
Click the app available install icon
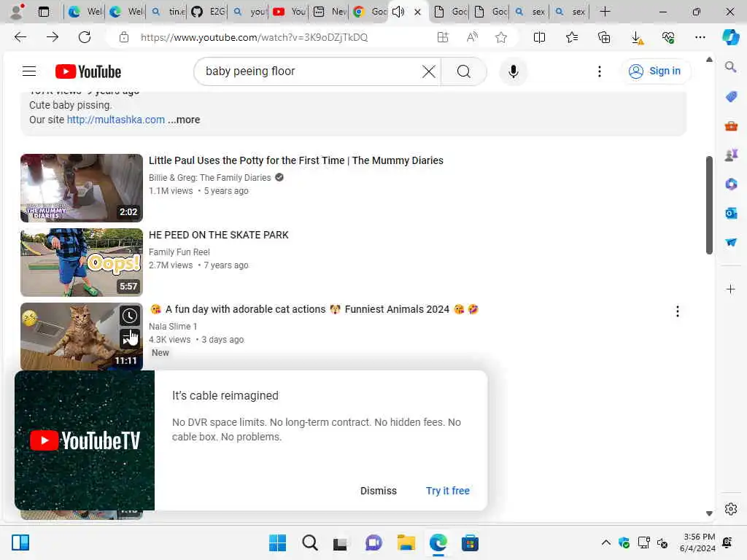tap(443, 37)
